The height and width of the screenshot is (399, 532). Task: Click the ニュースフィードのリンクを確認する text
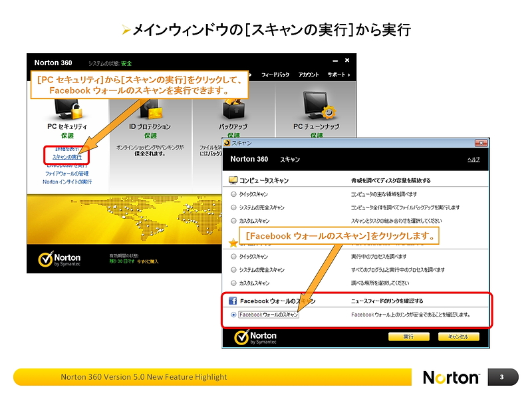387,301
